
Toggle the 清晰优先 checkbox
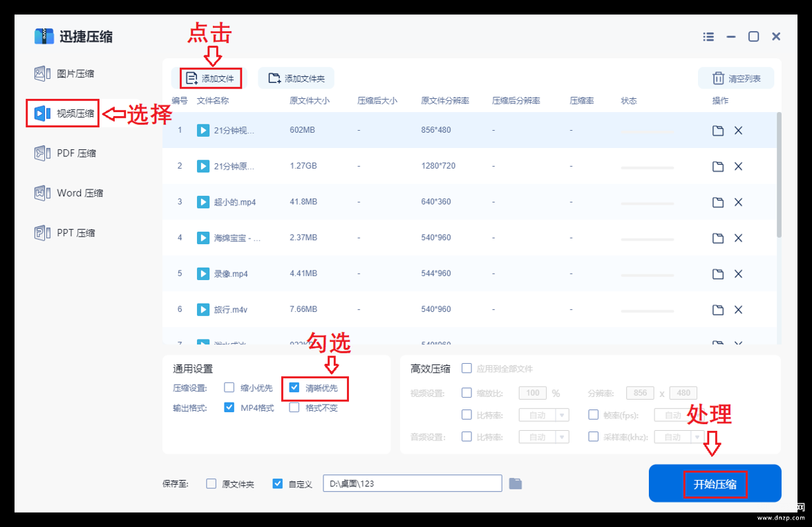pyautogui.click(x=294, y=387)
